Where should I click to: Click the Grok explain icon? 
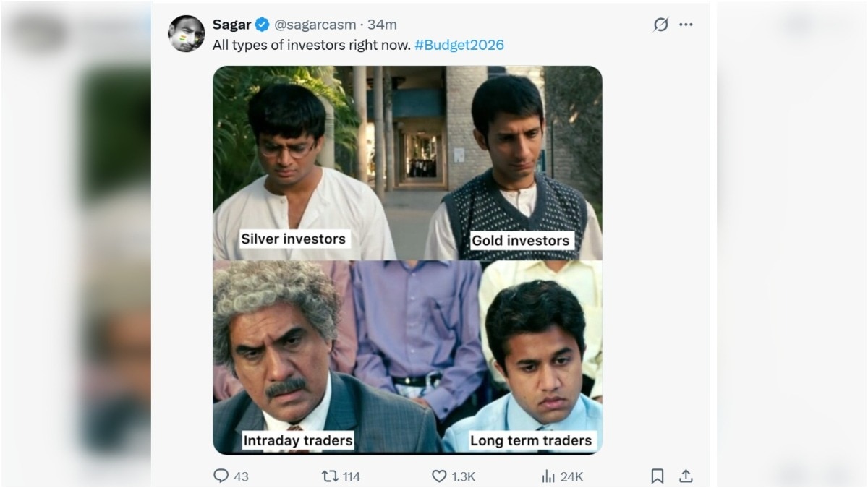pos(661,25)
